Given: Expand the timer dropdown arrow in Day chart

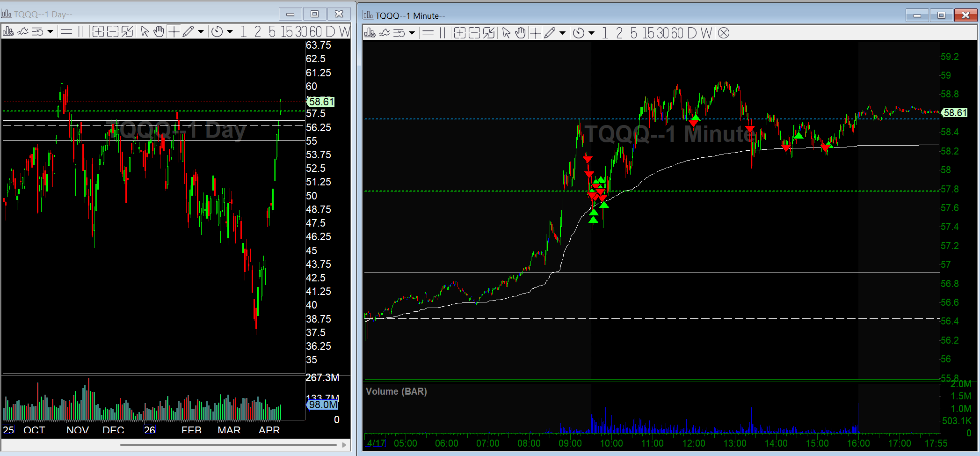Looking at the screenshot, I should pos(230,32).
